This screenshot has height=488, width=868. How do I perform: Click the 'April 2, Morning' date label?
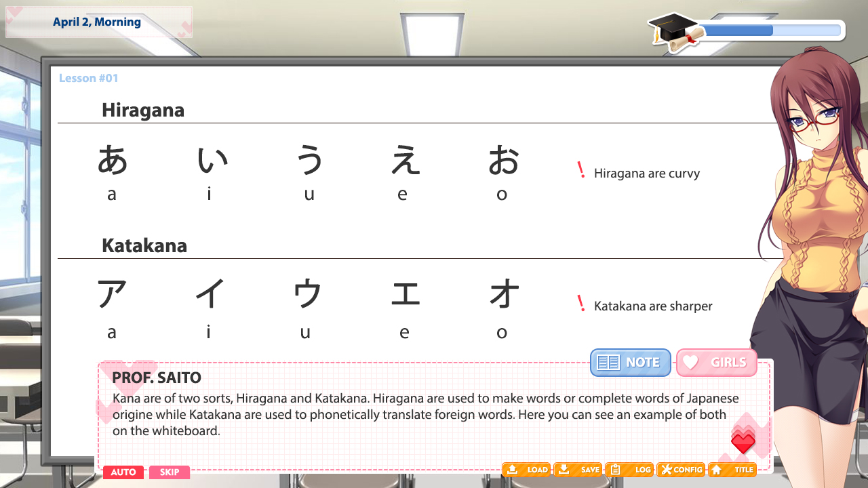tap(97, 22)
